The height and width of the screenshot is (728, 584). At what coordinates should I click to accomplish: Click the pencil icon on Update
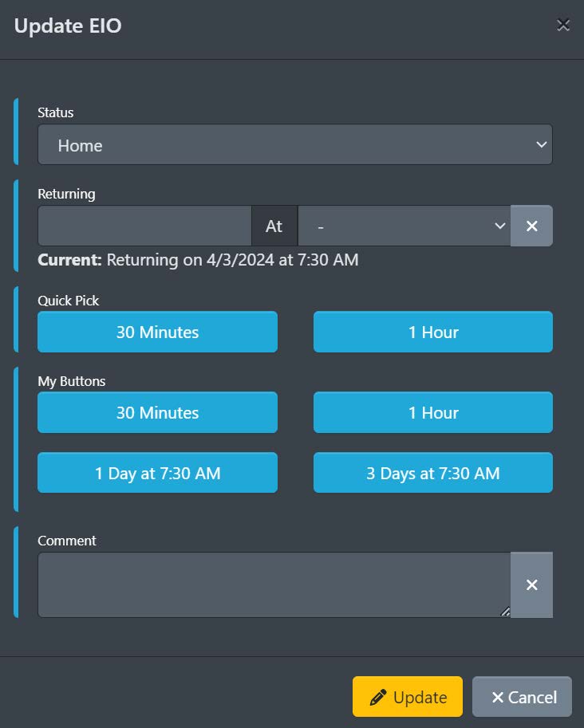(x=378, y=698)
